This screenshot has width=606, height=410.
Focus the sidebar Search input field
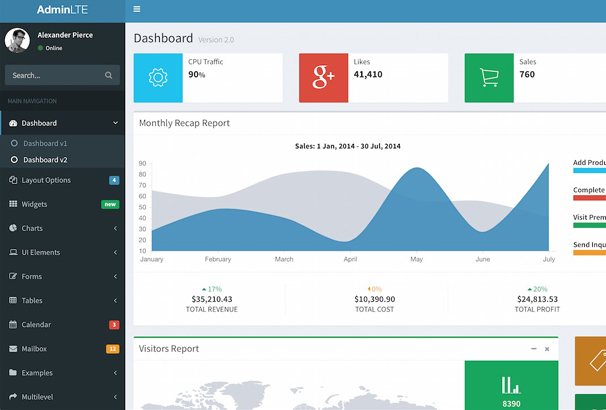[52, 75]
